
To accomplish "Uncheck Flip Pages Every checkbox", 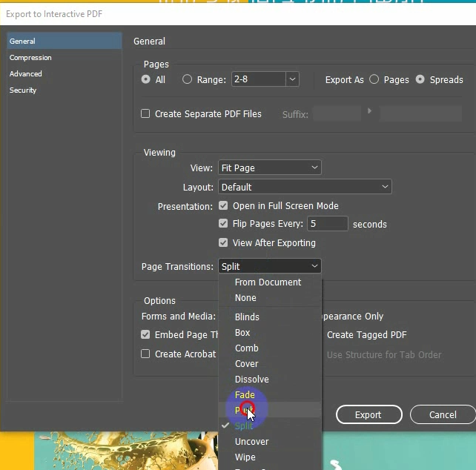I will click(223, 224).
